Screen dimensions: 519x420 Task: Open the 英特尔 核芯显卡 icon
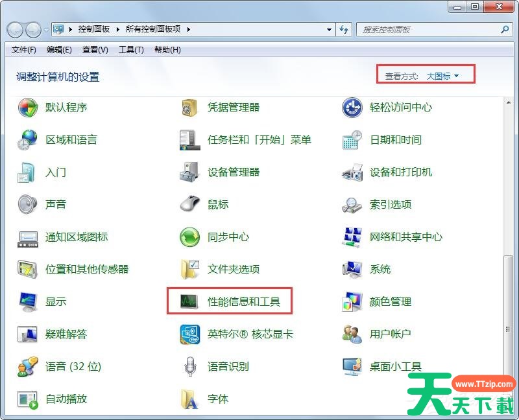point(189,334)
